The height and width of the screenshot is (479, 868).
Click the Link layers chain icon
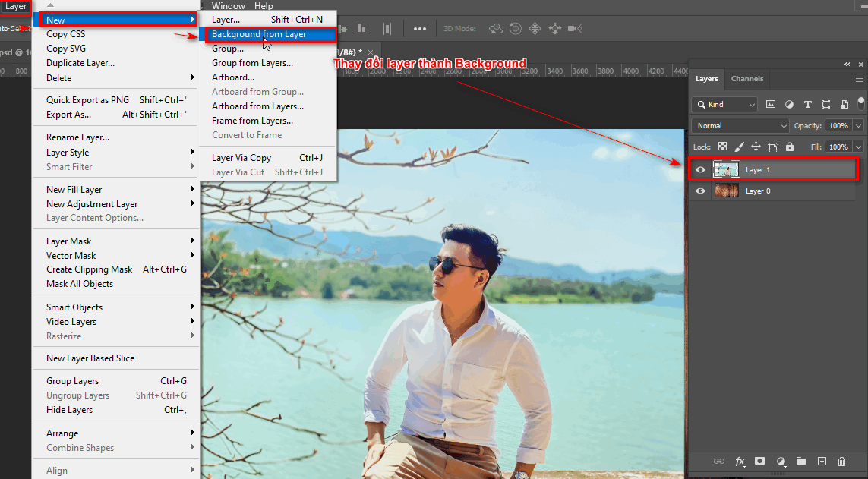click(x=719, y=461)
